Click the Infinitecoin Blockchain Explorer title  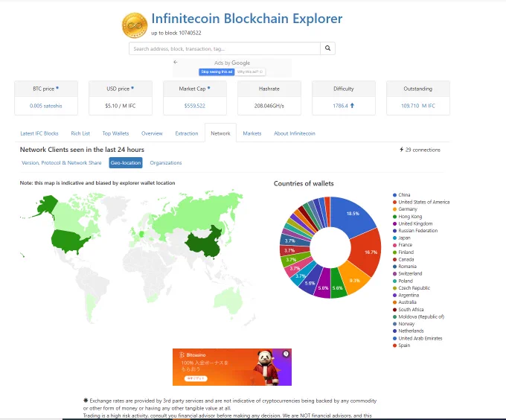(x=247, y=19)
